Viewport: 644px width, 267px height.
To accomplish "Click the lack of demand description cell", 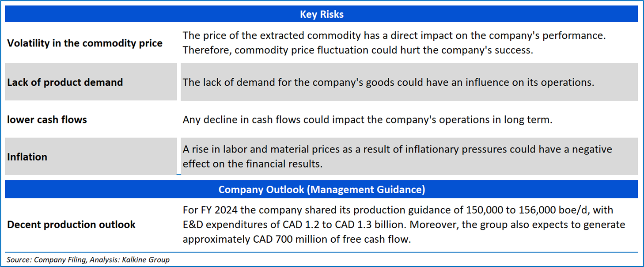I will pos(388,82).
